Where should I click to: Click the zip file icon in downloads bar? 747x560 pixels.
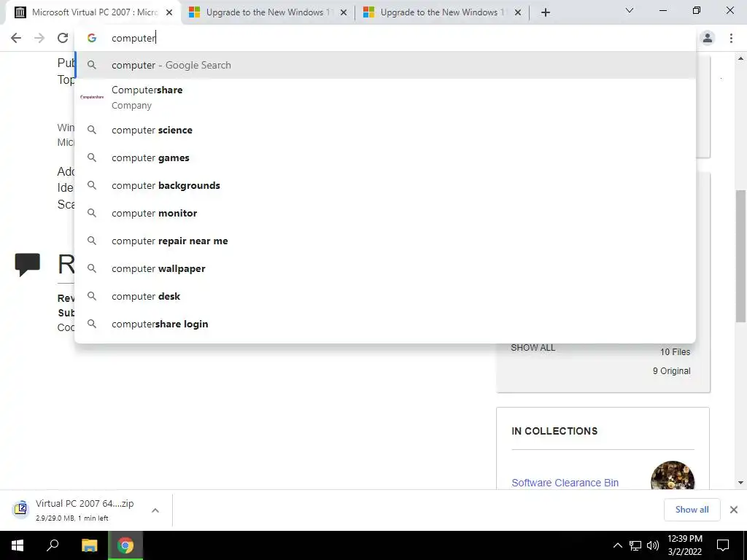pos(20,509)
